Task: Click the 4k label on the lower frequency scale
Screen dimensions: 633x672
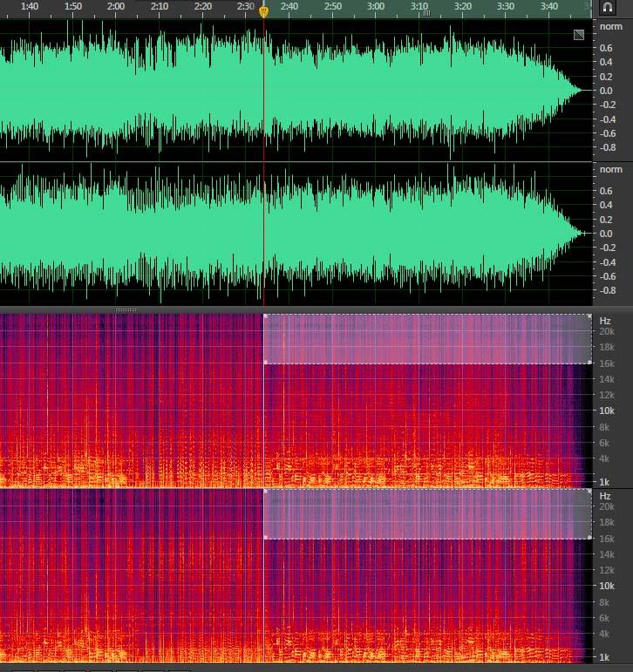Action: pyautogui.click(x=604, y=634)
